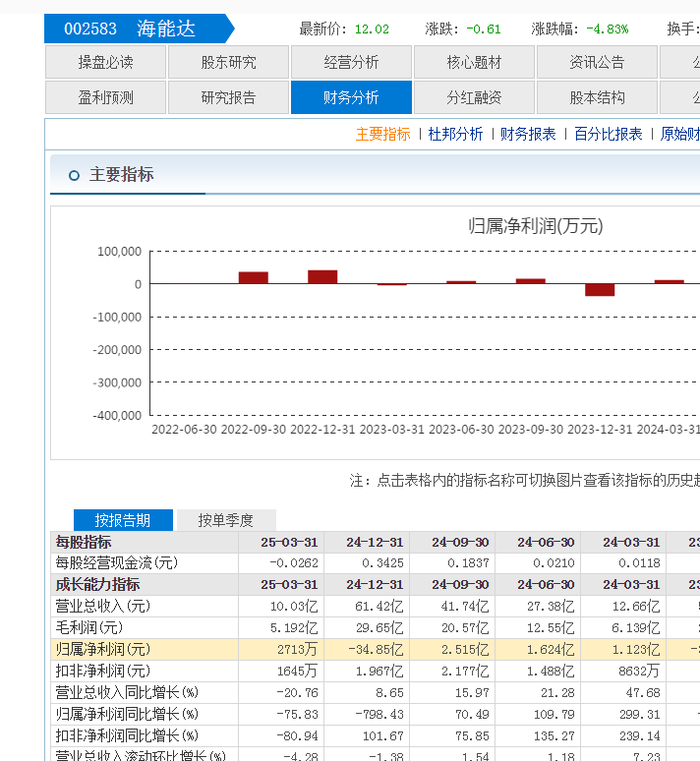Open the 经营分析 tab

pyautogui.click(x=351, y=62)
